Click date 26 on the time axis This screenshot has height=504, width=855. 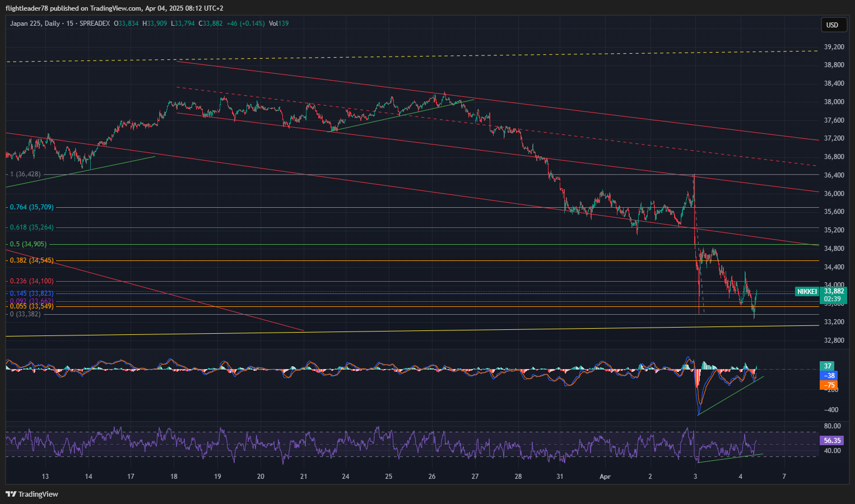click(x=432, y=477)
